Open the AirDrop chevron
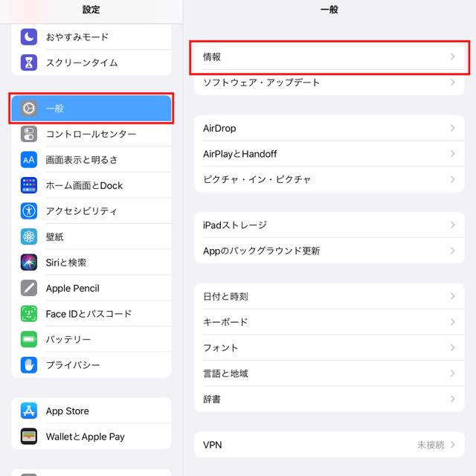This screenshot has height=476, width=476. 453,128
